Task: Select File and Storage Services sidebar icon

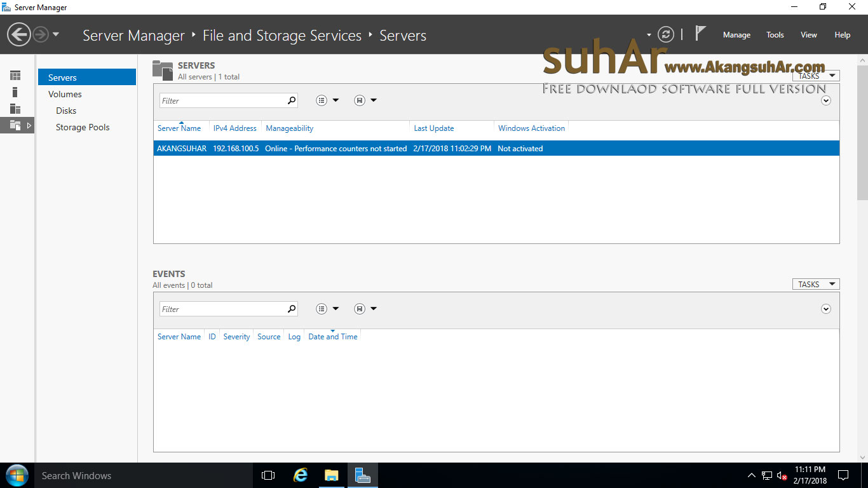Action: point(16,125)
